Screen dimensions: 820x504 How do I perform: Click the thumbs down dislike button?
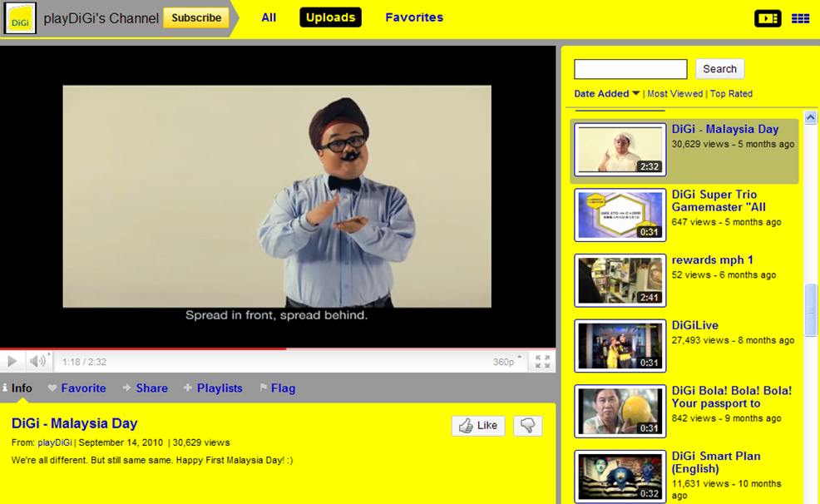pyautogui.click(x=527, y=426)
